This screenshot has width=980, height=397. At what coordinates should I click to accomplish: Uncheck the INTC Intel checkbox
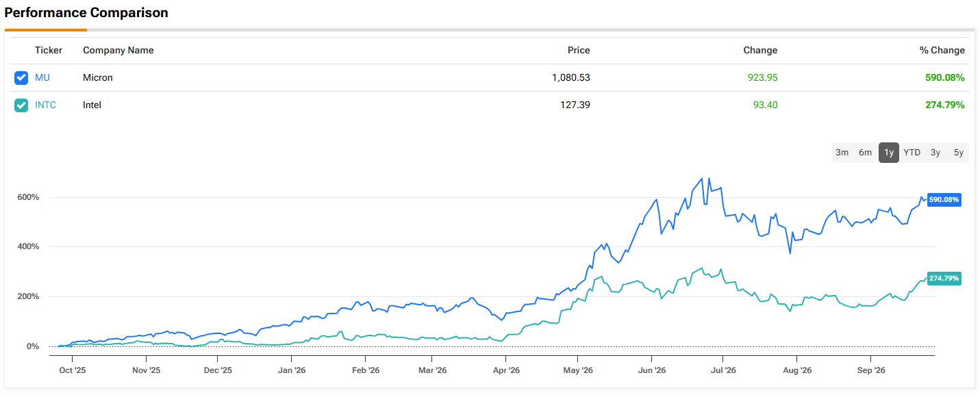(21, 105)
